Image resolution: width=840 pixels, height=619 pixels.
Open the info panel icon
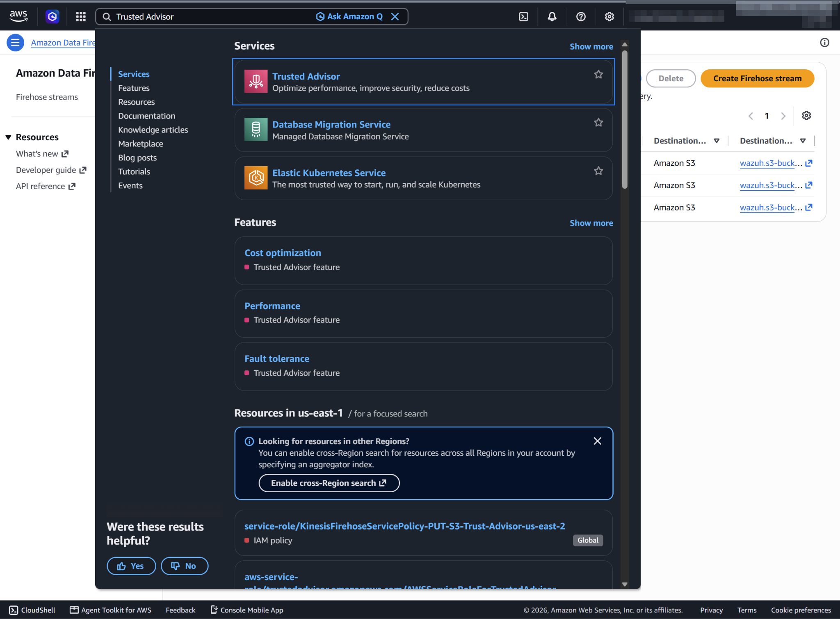pyautogui.click(x=824, y=42)
